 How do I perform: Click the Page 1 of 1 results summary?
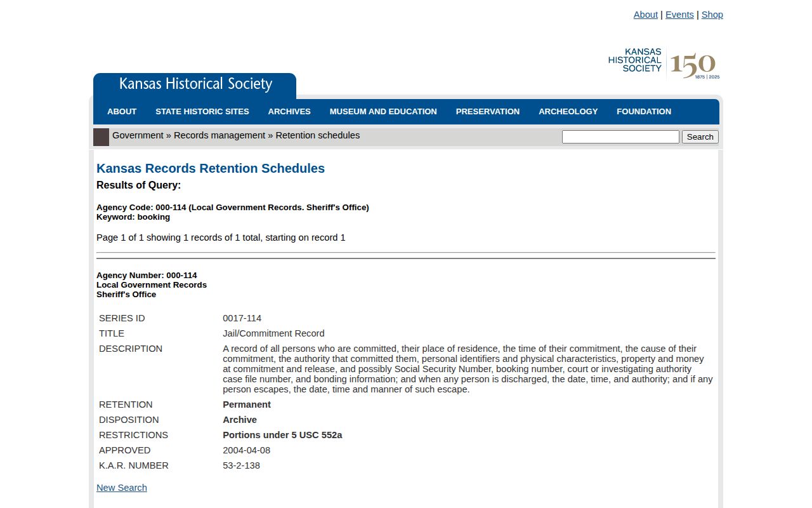[x=221, y=237]
